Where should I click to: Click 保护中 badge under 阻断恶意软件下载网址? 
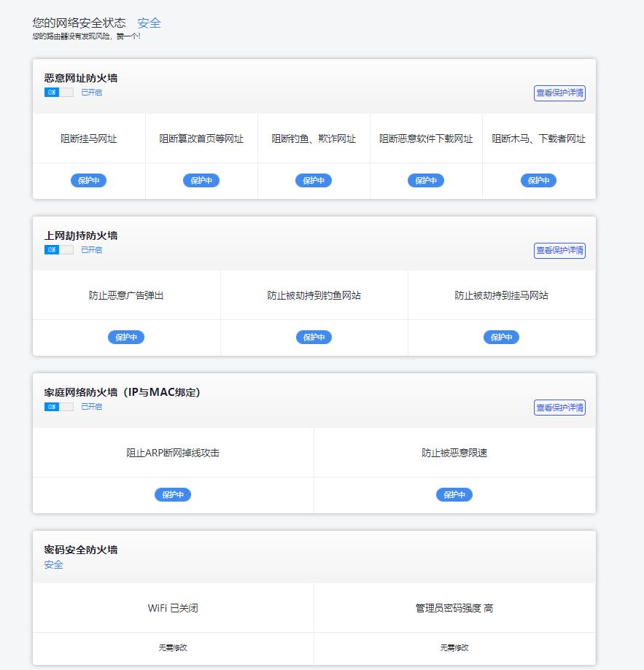coord(426,180)
